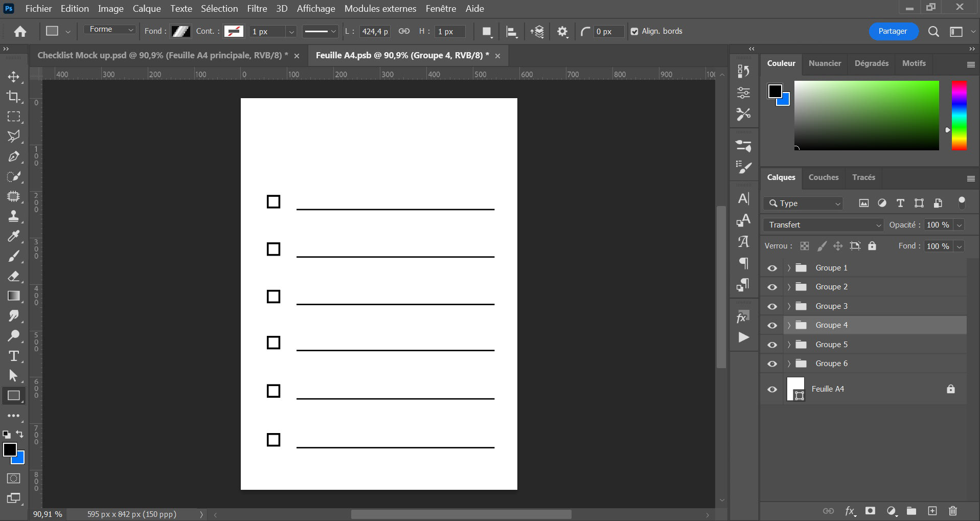Select the Move tool
The image size is (980, 521).
click(x=14, y=77)
